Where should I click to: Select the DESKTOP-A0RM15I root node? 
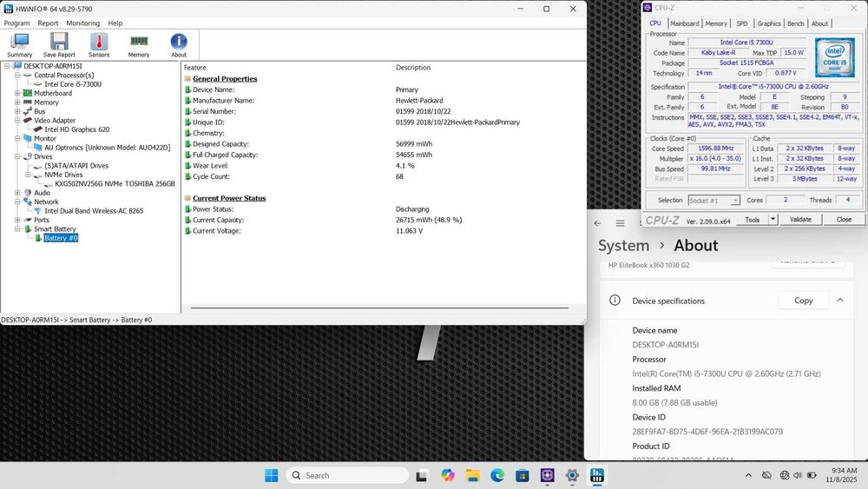point(53,66)
